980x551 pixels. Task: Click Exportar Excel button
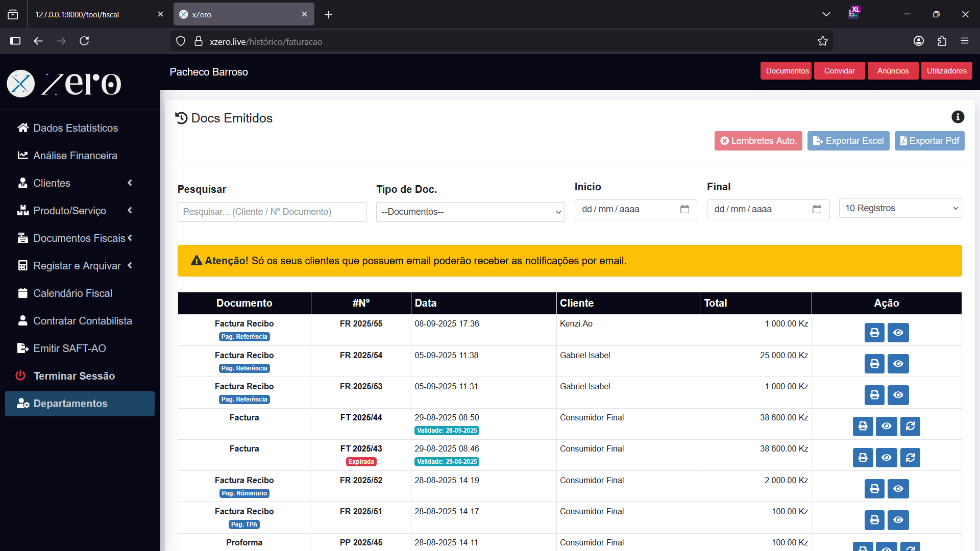pyautogui.click(x=848, y=141)
